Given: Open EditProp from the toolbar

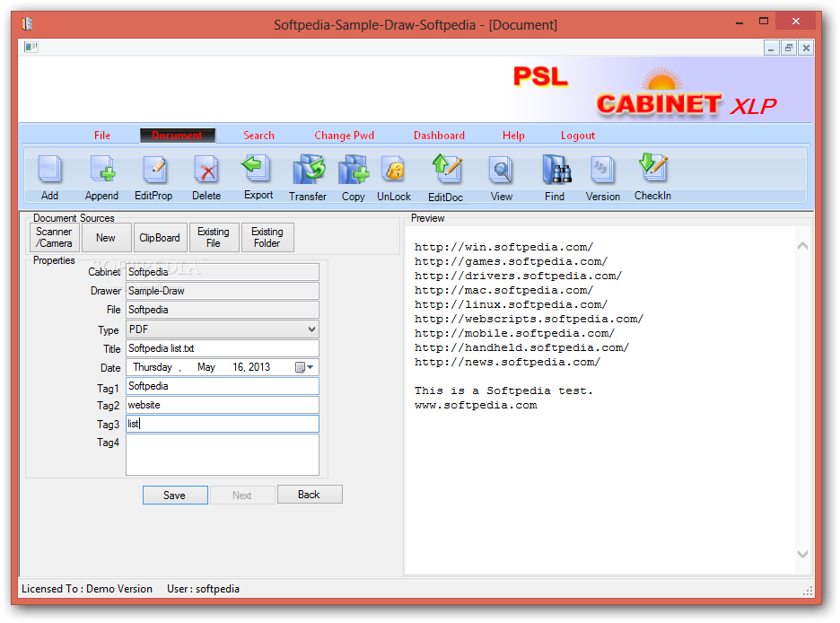Looking at the screenshot, I should point(153,170).
